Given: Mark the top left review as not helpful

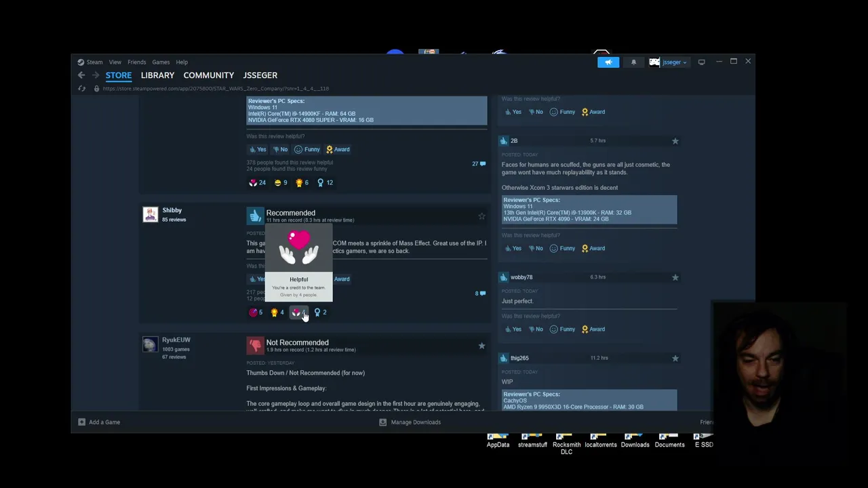Looking at the screenshot, I should point(279,150).
